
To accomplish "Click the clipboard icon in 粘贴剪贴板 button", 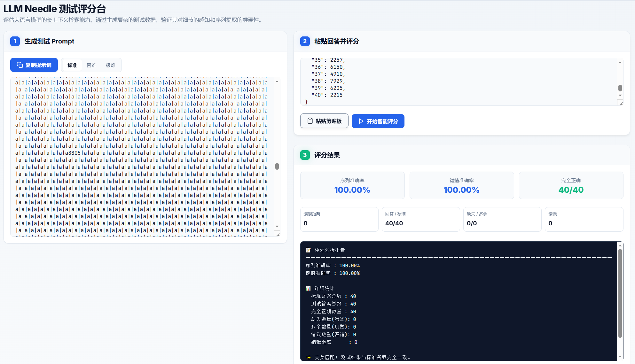I will pyautogui.click(x=310, y=121).
